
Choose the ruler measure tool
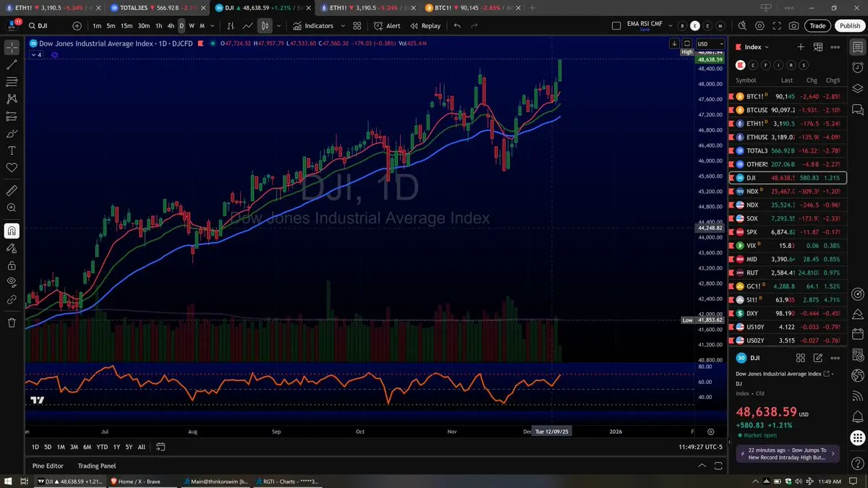click(x=12, y=191)
